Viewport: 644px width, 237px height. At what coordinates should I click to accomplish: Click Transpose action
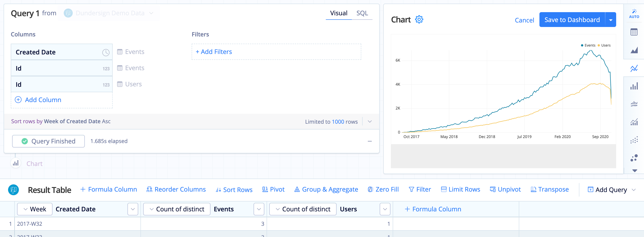click(x=550, y=189)
